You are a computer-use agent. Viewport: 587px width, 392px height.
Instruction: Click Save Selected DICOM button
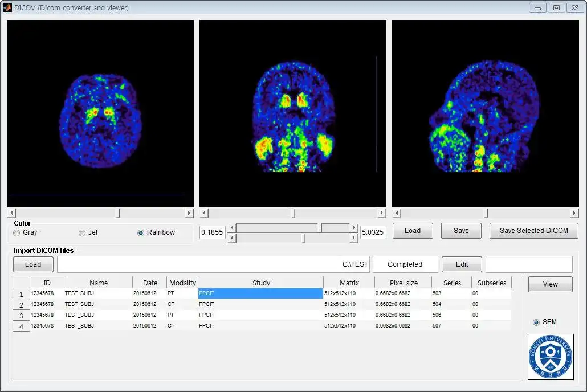pos(534,231)
